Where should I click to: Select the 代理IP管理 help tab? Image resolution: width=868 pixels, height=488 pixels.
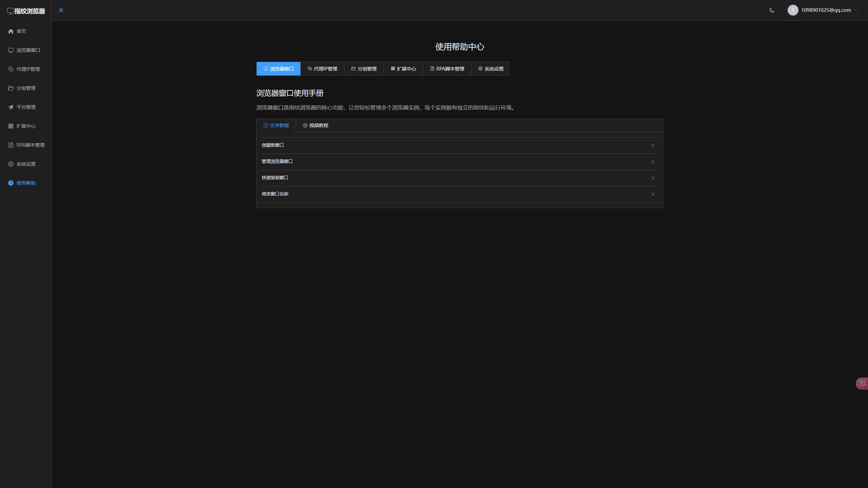[322, 69]
